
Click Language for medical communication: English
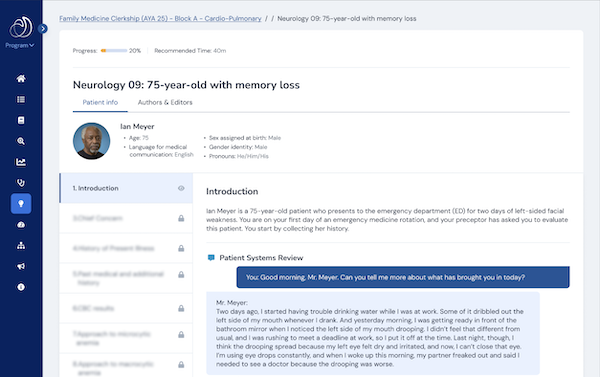tap(161, 151)
